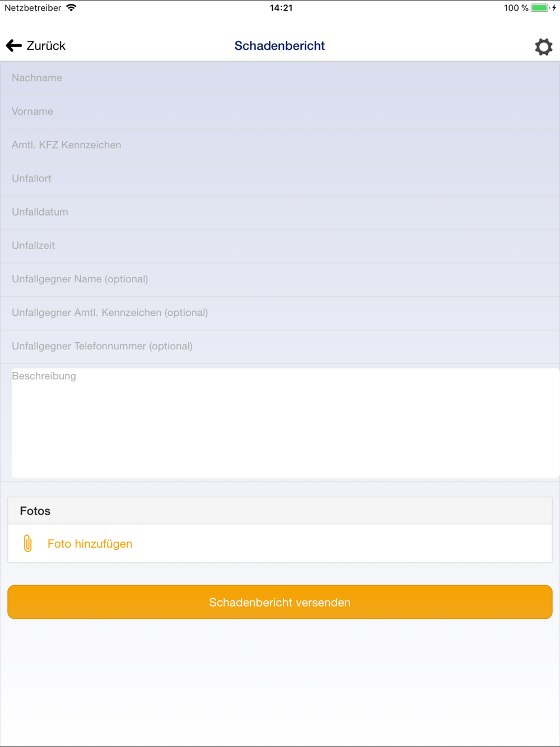
Task: Go back with the Zurück label
Action: coord(46,46)
